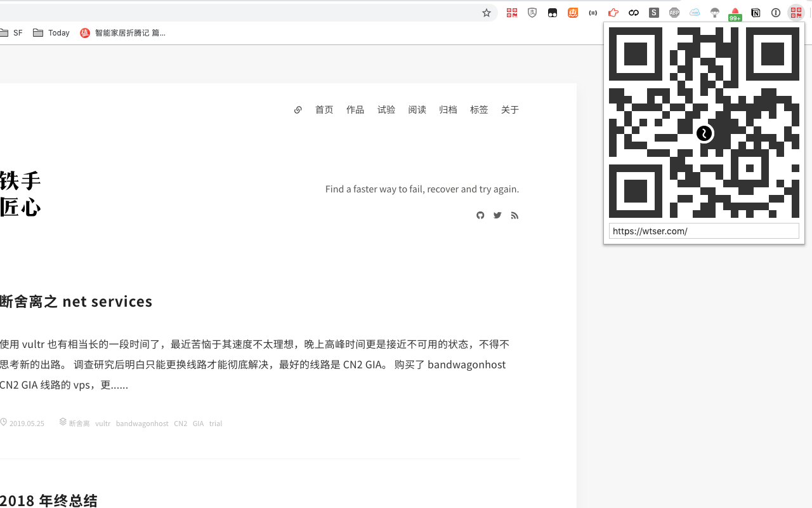Click the layers icon before the tags
Image resolution: width=812 pixels, height=508 pixels.
63,422
